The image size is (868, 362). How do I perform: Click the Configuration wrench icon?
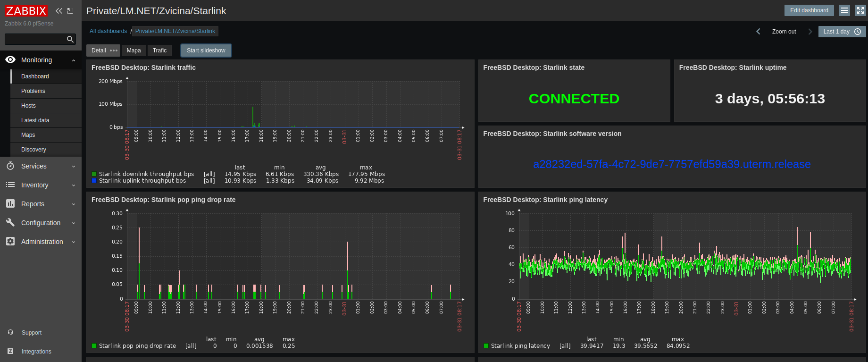(10, 223)
